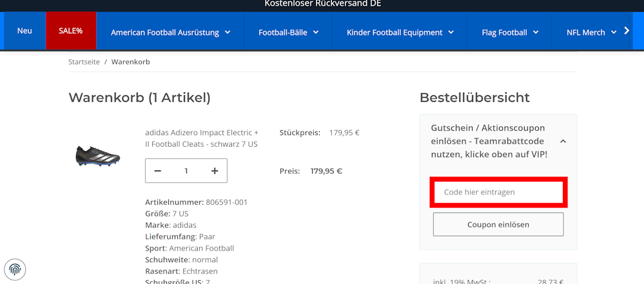Click the Größe 7 US detail
This screenshot has height=284, width=644.
click(x=167, y=214)
